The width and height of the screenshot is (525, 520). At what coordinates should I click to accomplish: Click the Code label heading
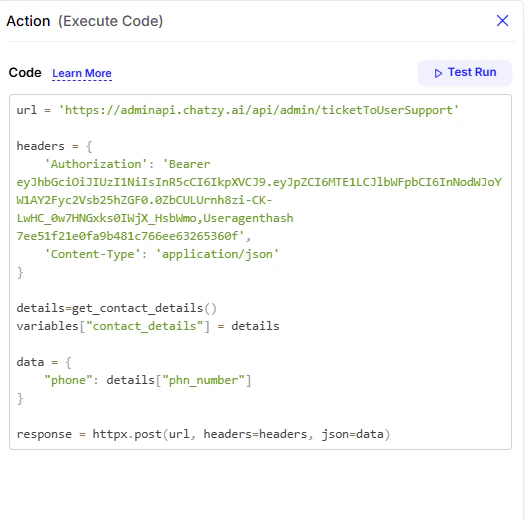[25, 73]
